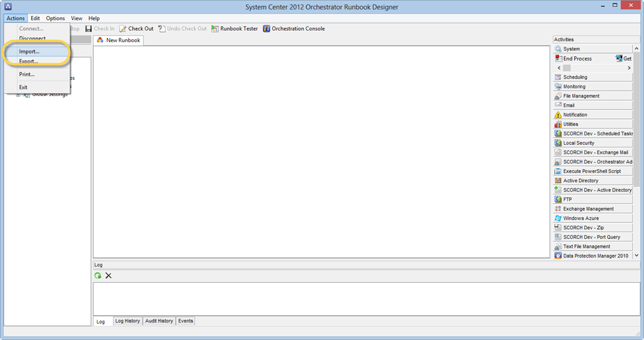Select Print from Actions menu
Viewport: 644px width, 340px height.
click(x=26, y=74)
